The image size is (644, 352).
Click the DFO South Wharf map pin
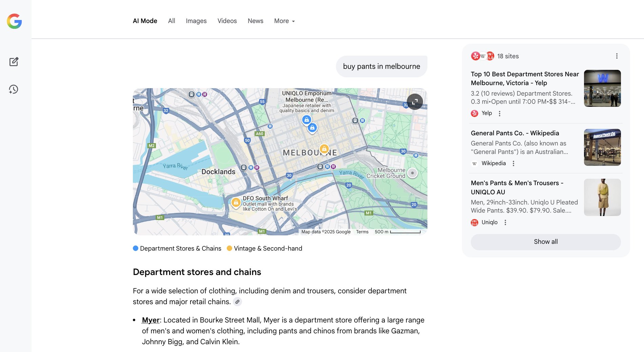(x=236, y=202)
